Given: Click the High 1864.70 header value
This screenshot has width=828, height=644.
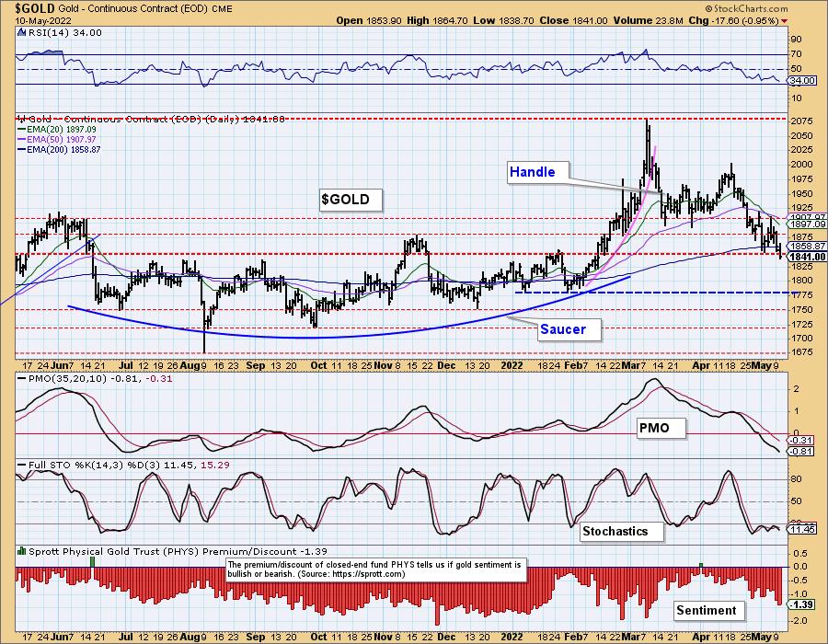Looking at the screenshot, I should 437,20.
